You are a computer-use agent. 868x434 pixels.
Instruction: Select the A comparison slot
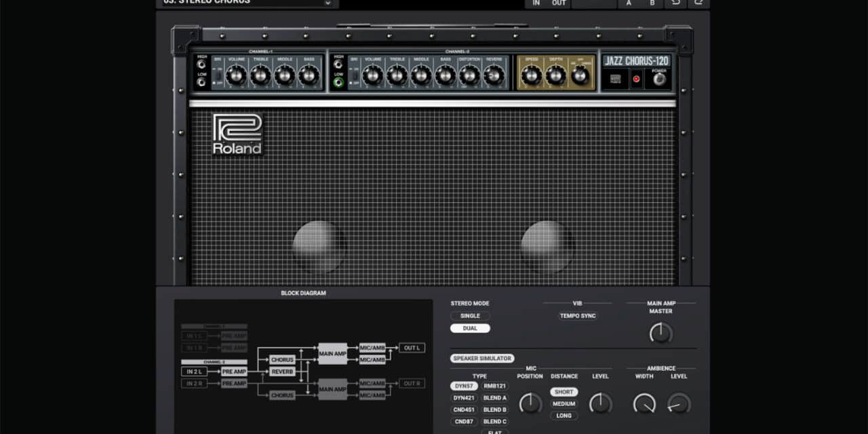(x=629, y=3)
